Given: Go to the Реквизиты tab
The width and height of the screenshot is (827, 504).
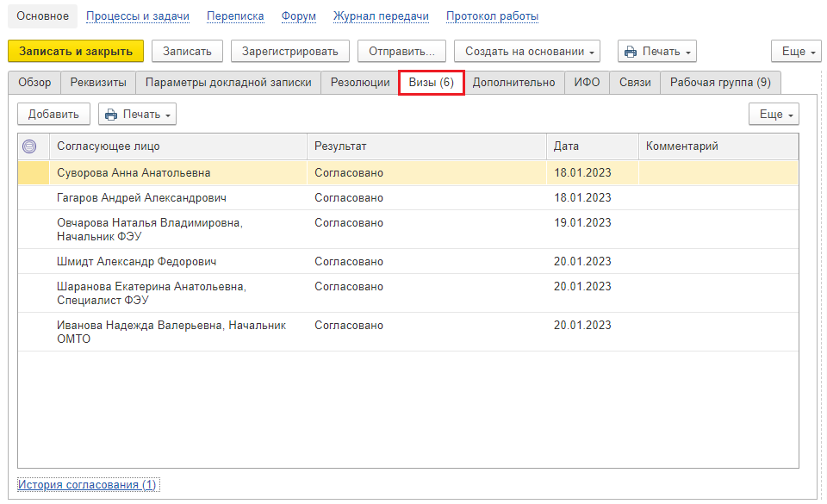Looking at the screenshot, I should click(x=98, y=83).
